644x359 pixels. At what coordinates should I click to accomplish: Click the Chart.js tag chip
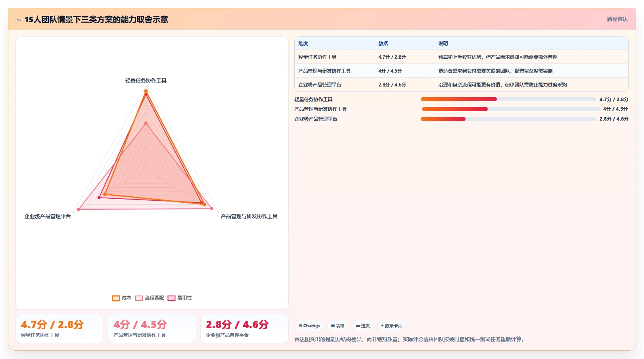pyautogui.click(x=309, y=326)
